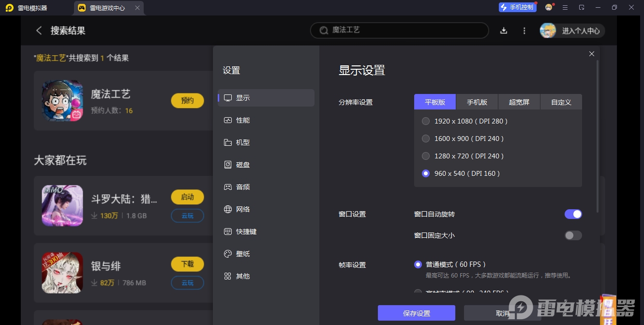Click the profile avatar beside 进入个人中心
The width and height of the screenshot is (644, 325).
pos(548,31)
